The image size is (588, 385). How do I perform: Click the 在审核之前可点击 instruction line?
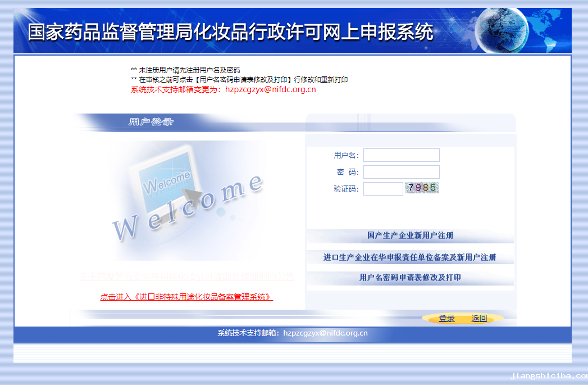(239, 80)
